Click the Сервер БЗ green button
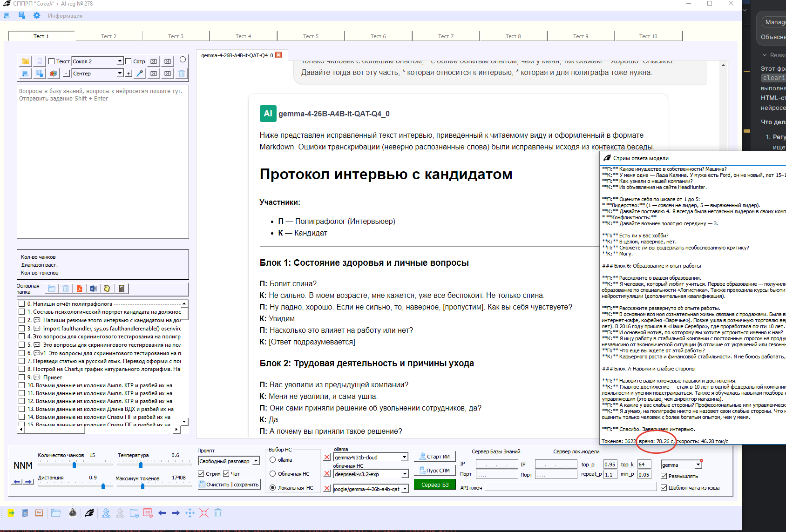Screen dimensions: 786x532 (435, 485)
